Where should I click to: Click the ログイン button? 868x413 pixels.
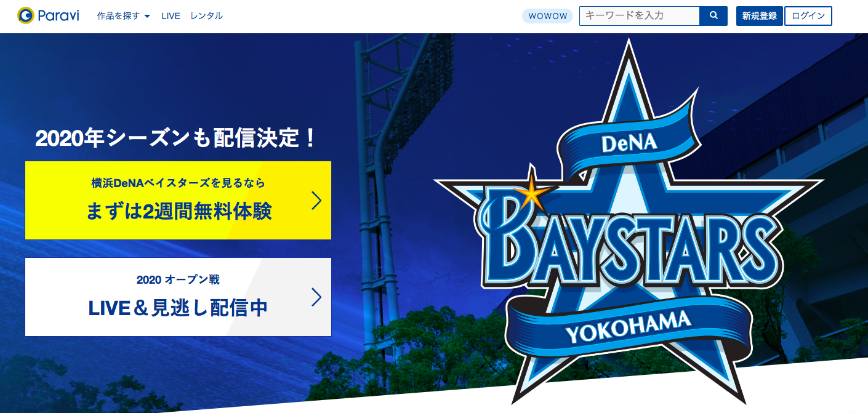click(808, 16)
